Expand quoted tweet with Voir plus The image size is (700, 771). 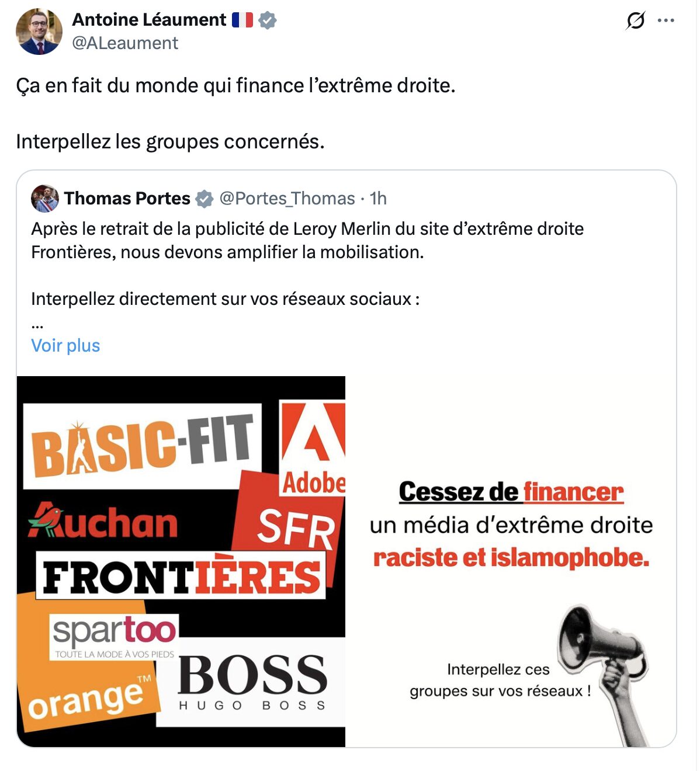click(65, 346)
